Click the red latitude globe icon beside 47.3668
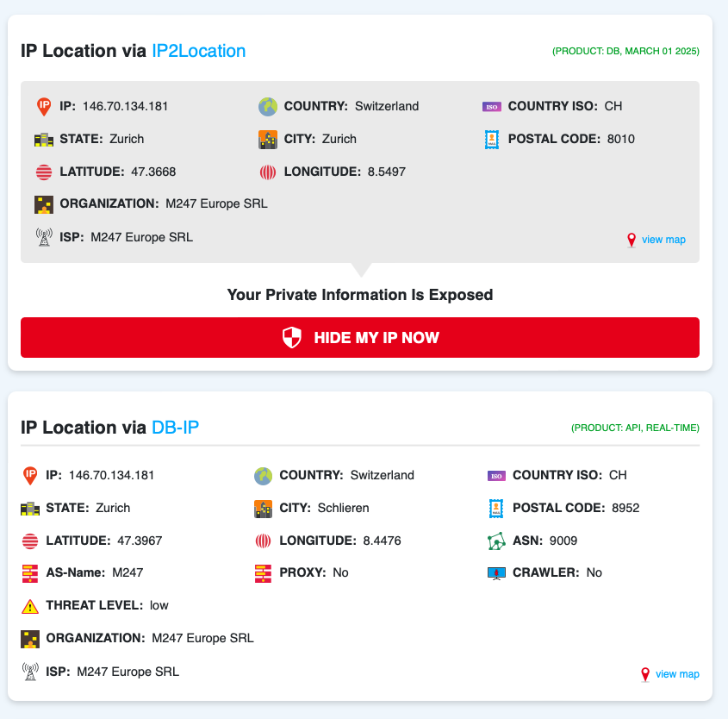This screenshot has height=719, width=728. coord(44,172)
